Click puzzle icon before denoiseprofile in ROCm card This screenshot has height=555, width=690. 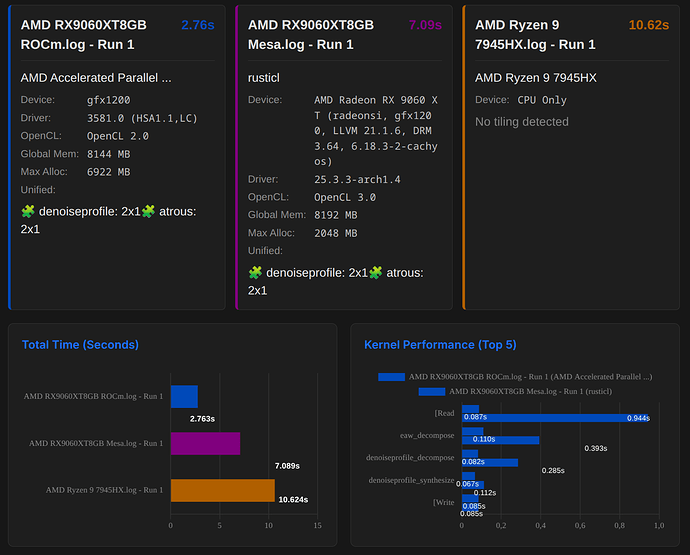click(x=28, y=212)
